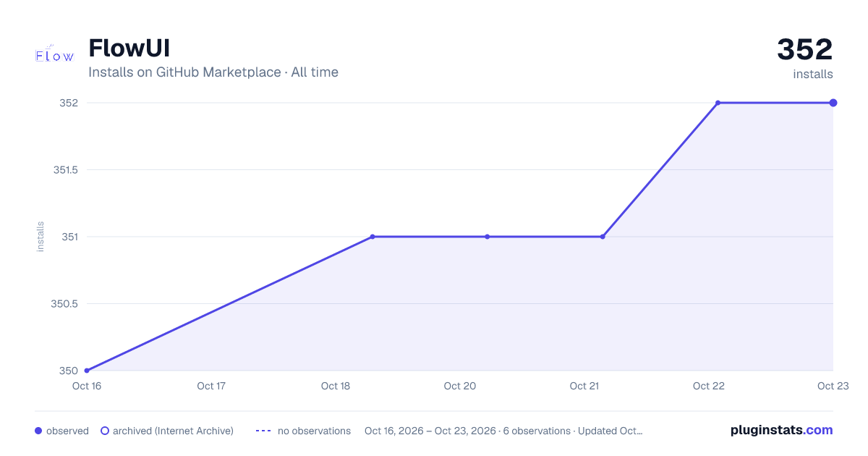Click the y-axis label 351.5
Screen dimensions: 868x456
point(65,170)
